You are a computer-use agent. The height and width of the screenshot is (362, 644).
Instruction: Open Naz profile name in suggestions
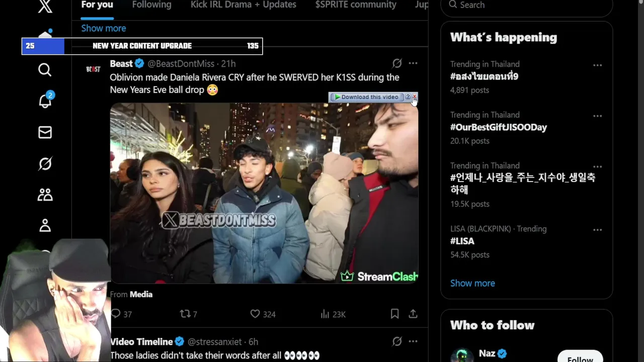pyautogui.click(x=487, y=353)
